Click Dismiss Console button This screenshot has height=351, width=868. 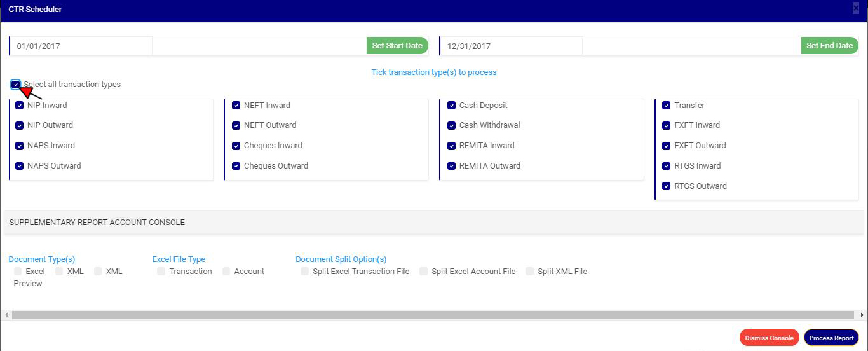tap(769, 338)
